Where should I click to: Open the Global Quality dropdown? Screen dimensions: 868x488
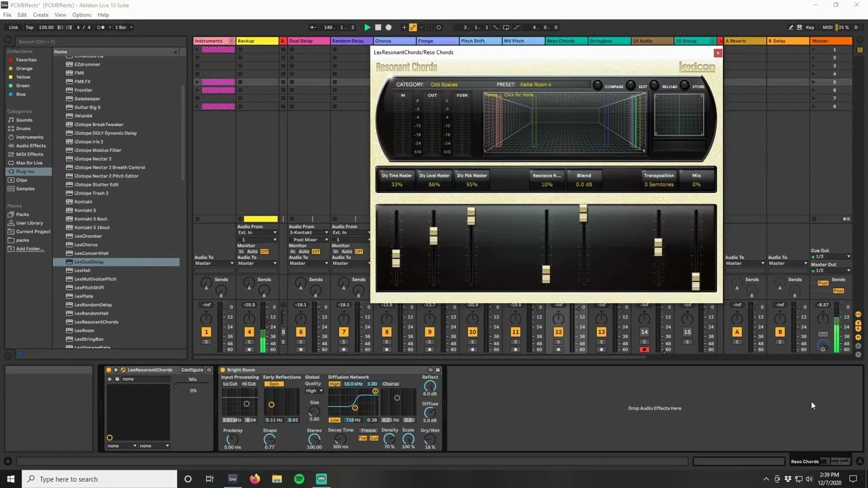coord(314,390)
